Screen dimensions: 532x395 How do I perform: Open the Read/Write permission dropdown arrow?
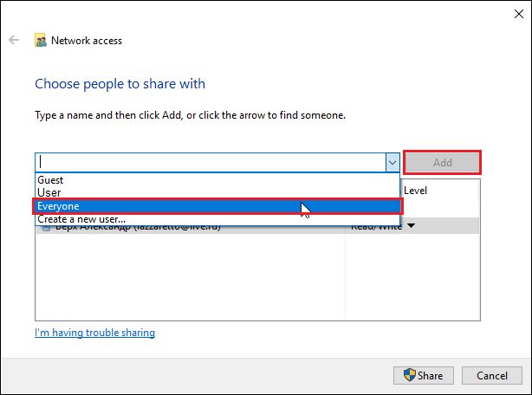coord(411,226)
